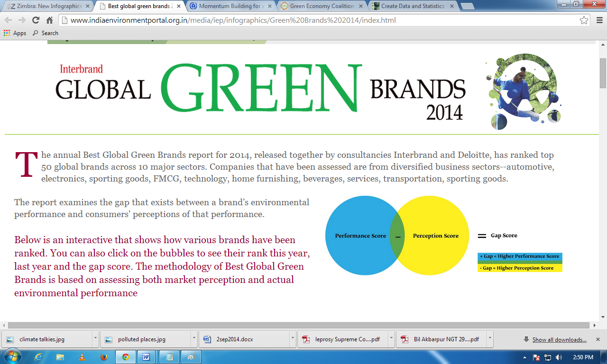
Task: Reload the current page
Action: [x=36, y=20]
